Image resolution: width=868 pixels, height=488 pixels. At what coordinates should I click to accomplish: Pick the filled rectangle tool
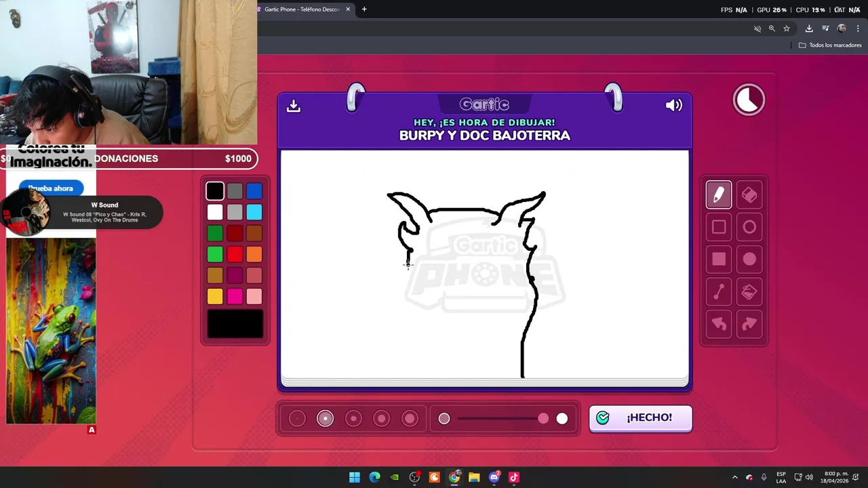click(719, 259)
